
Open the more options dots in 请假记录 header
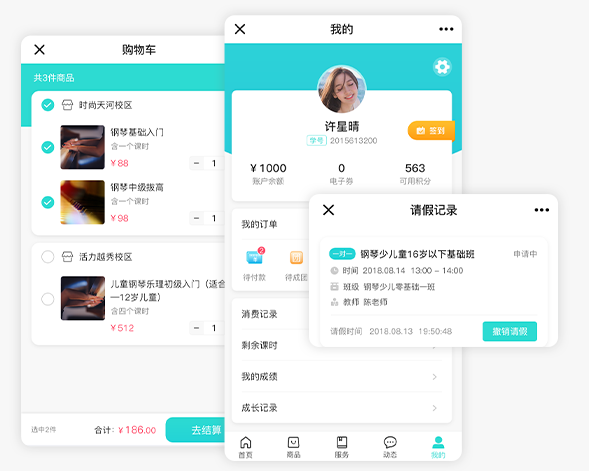pos(542,210)
